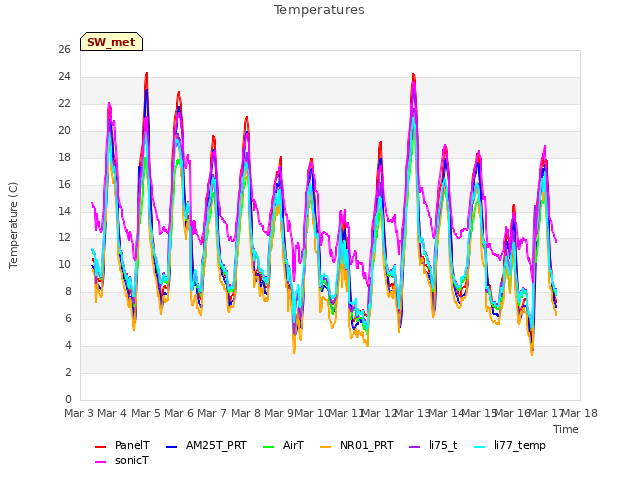Click the 4 y-axis tick label
Viewport: 640px width, 480px height.
[x=68, y=346]
